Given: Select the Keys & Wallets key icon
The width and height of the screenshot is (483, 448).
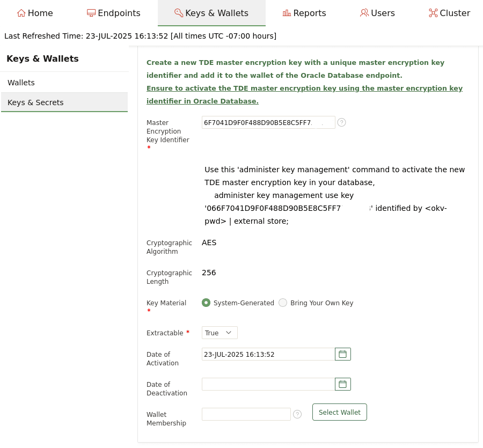Looking at the screenshot, I should pyautogui.click(x=179, y=13).
